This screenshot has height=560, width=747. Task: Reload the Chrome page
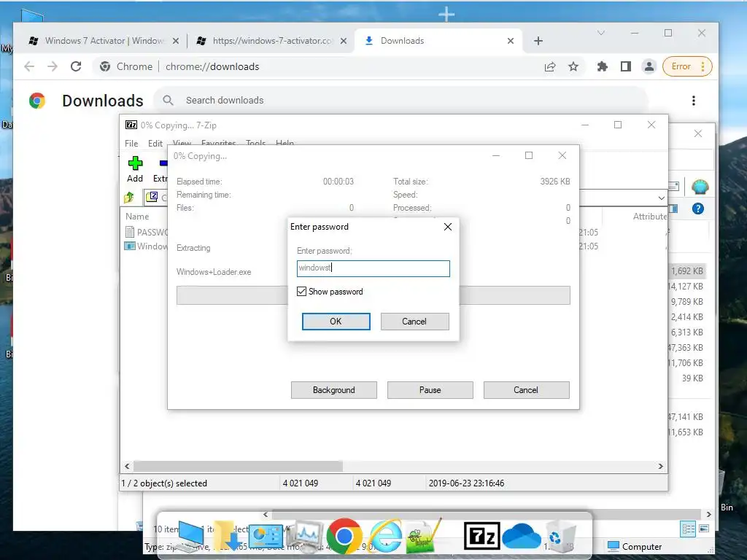[x=76, y=66]
